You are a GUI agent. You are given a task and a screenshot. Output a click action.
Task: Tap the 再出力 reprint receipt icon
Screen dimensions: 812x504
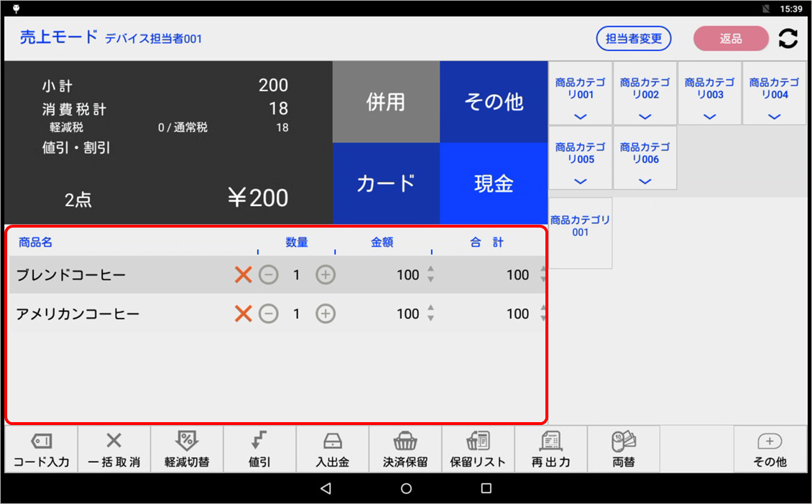(551, 449)
